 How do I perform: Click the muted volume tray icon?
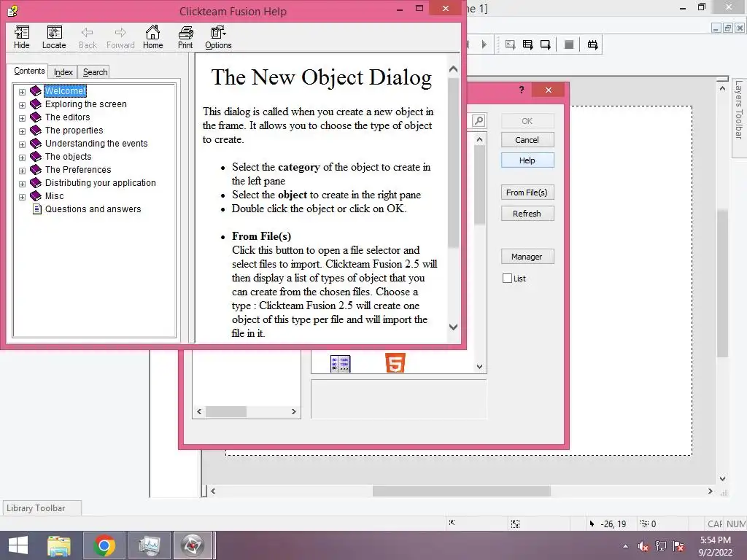coord(643,547)
